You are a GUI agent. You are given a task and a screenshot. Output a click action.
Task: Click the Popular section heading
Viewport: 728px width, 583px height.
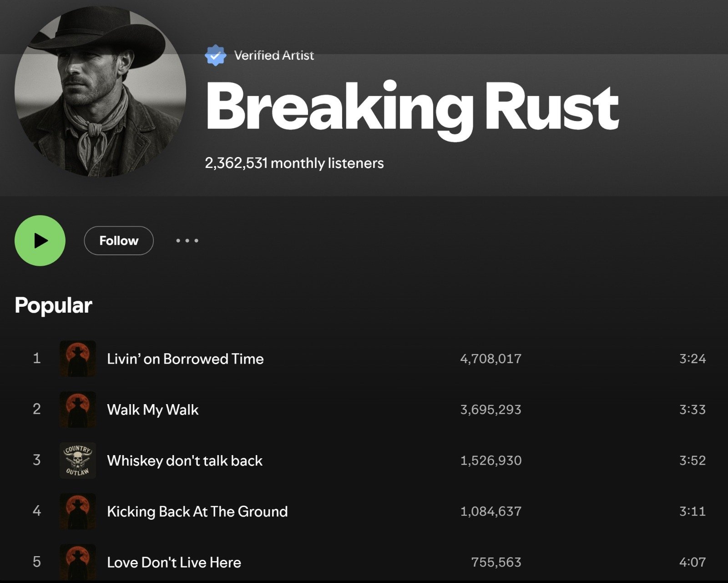[x=53, y=306]
